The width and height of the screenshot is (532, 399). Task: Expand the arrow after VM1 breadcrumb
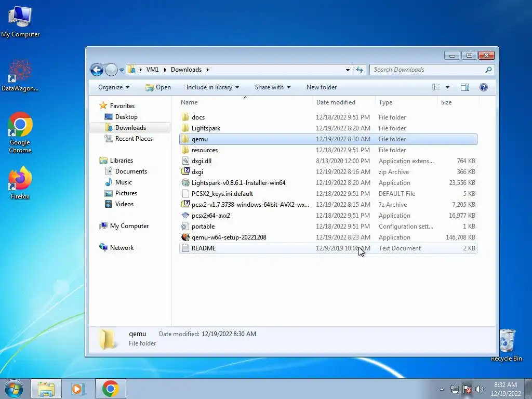[x=165, y=70]
